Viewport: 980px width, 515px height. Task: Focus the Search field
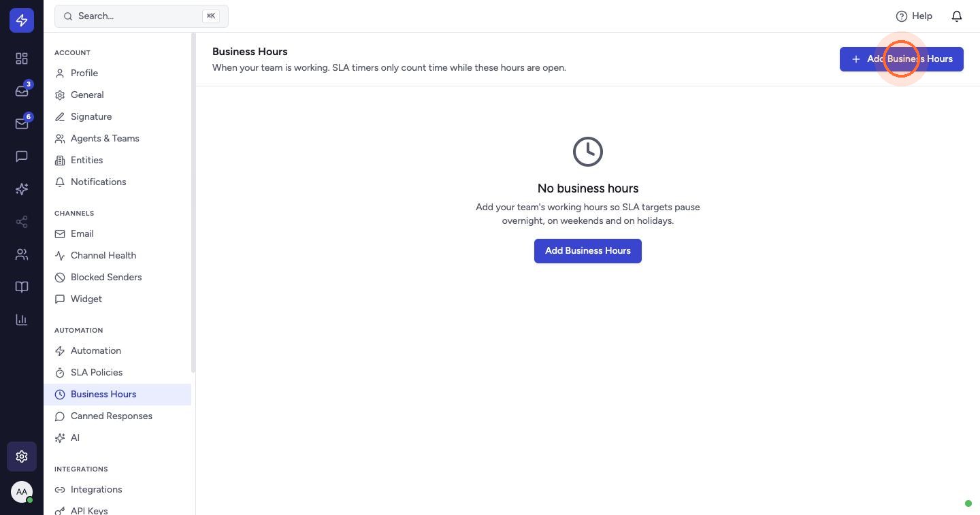[x=142, y=16]
